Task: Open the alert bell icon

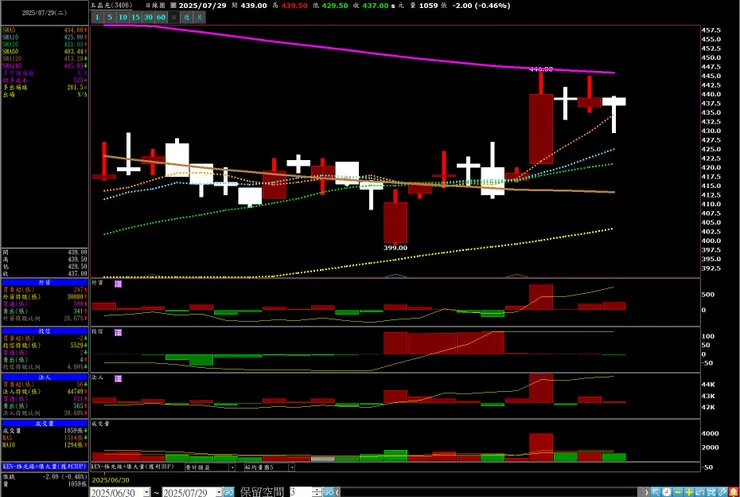Action: [733, 492]
